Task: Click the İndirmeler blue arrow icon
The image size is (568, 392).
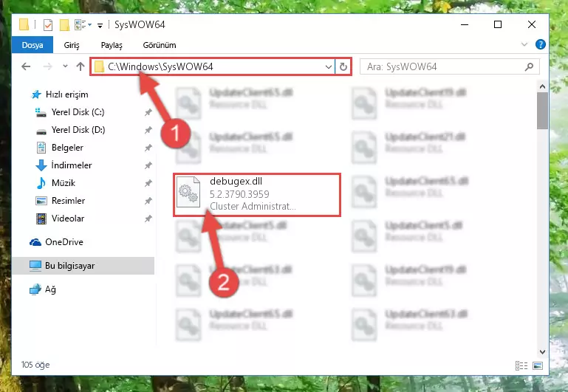Action: [x=41, y=165]
